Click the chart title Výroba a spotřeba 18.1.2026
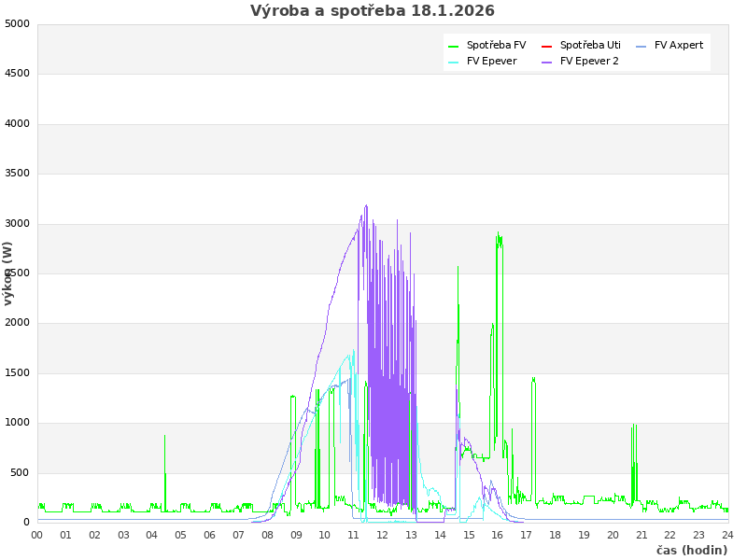747x560 pixels. 373,11
